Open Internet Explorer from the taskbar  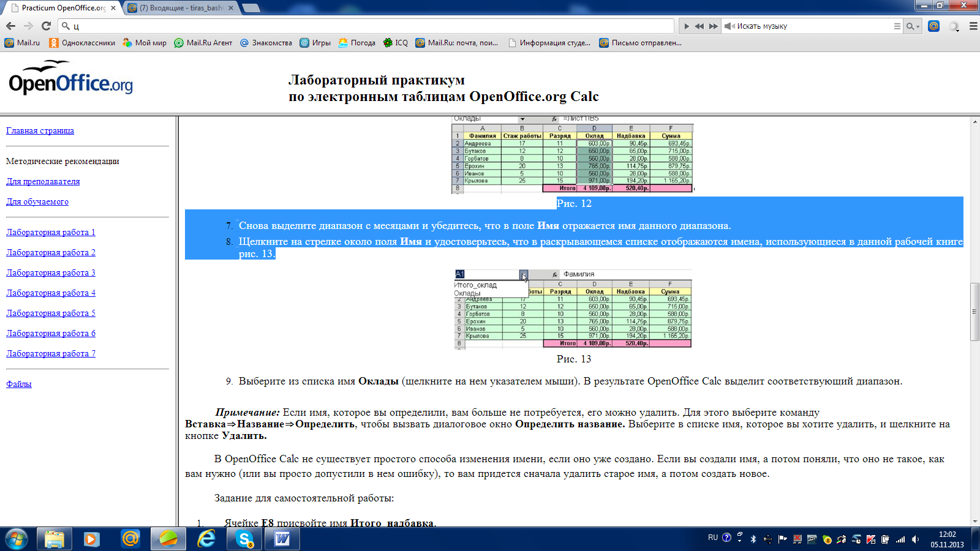coord(206,539)
